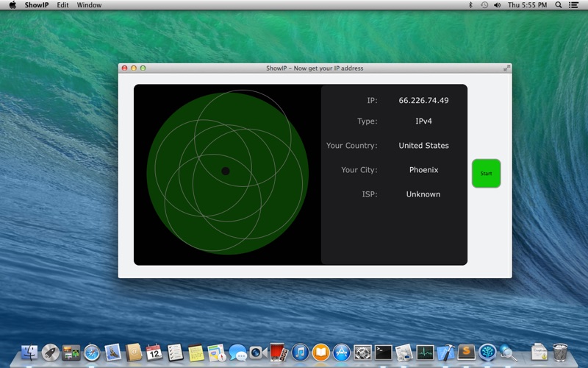Click the "Your City:" label
The width and height of the screenshot is (588, 368).
tap(359, 170)
